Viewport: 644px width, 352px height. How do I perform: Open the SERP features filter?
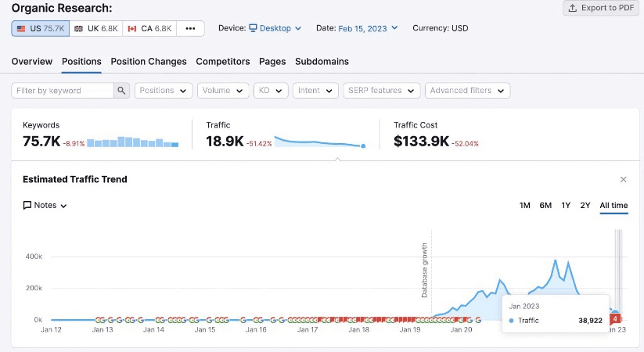pyautogui.click(x=381, y=91)
